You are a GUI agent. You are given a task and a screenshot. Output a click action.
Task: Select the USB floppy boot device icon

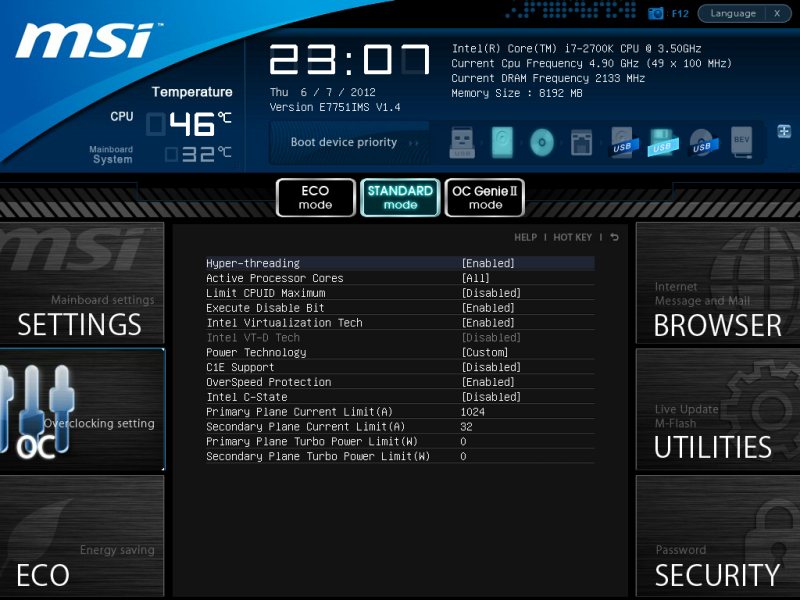pyautogui.click(x=662, y=142)
